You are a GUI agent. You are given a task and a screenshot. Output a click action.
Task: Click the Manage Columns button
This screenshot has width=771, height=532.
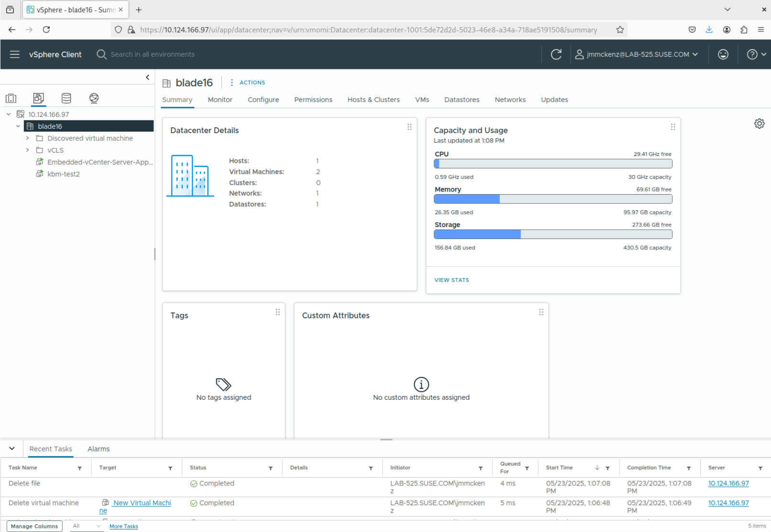pos(34,526)
